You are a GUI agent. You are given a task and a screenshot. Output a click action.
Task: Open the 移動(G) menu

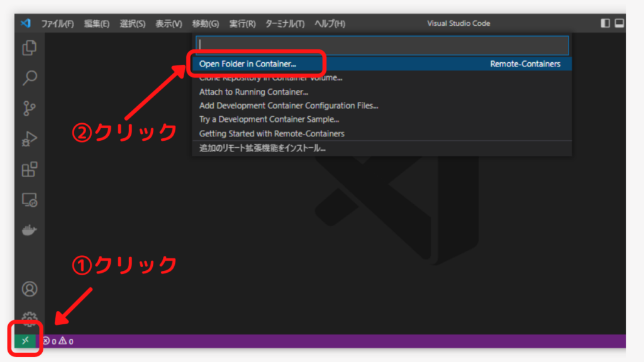(x=206, y=23)
